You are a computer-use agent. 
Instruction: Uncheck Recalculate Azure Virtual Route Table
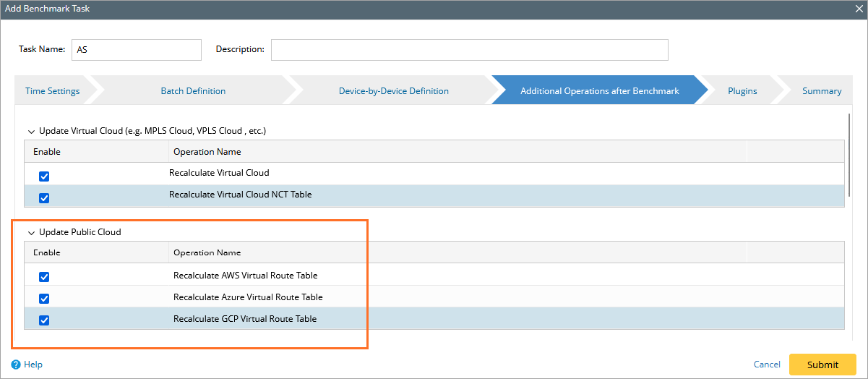[x=44, y=299]
